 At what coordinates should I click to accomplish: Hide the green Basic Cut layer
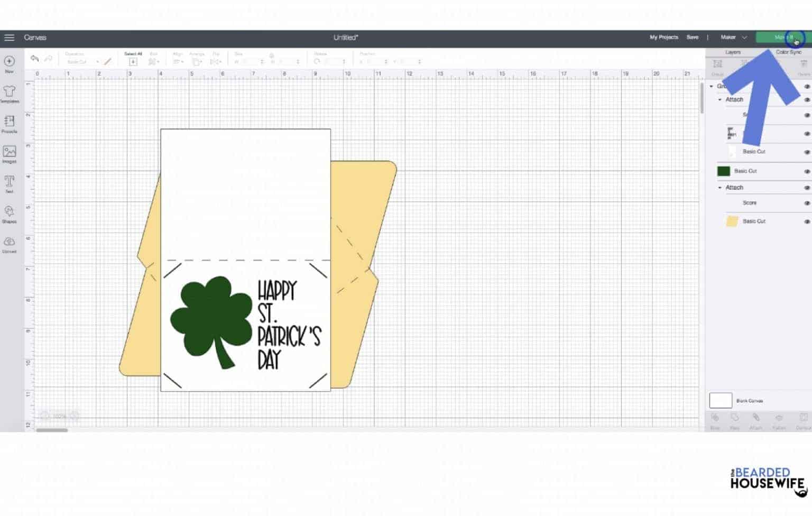[807, 171]
